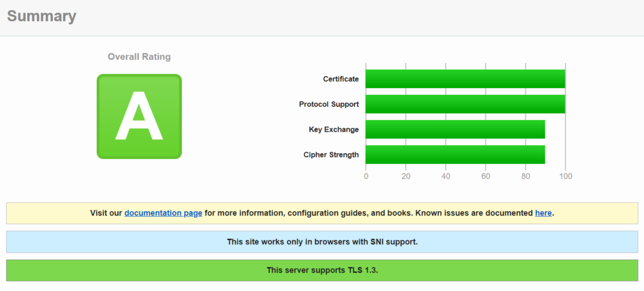Click the axis value 40
644x291 pixels.
(446, 177)
